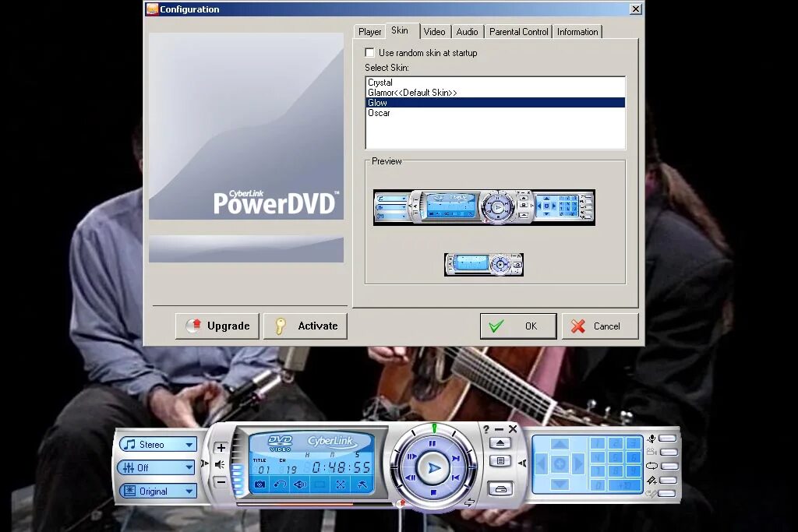Open the Stereo audio mode dropdown
798x532 pixels.
coord(157,445)
